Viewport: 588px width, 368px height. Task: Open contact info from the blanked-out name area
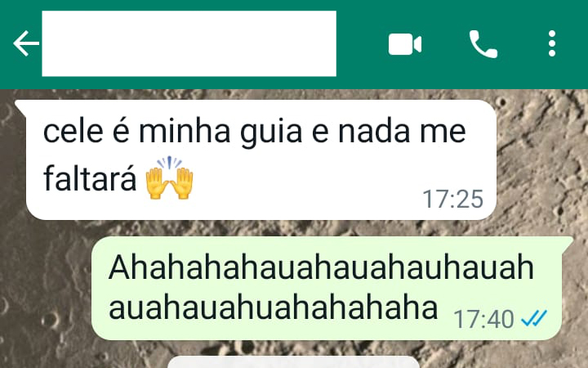point(189,43)
